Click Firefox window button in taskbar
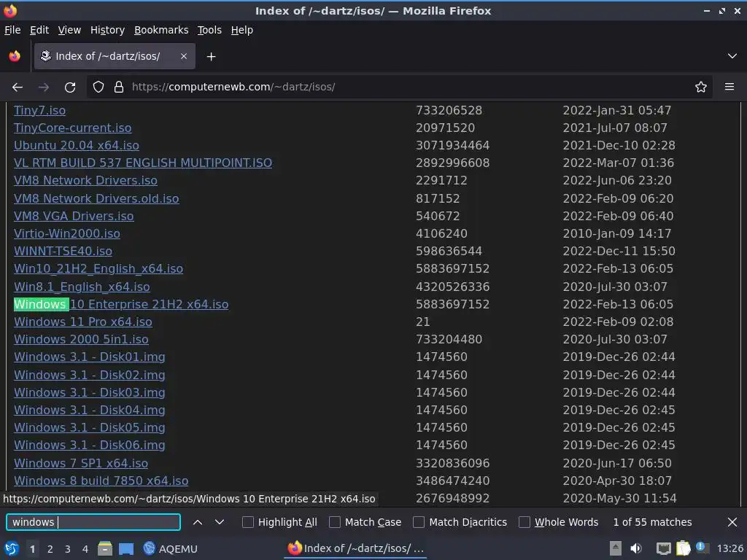The image size is (747, 560). (x=355, y=548)
